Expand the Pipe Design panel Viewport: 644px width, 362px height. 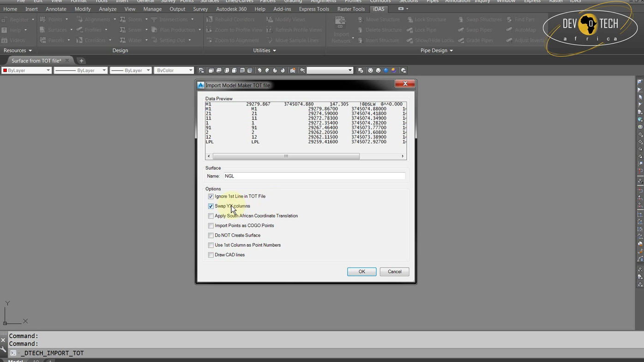[437, 50]
